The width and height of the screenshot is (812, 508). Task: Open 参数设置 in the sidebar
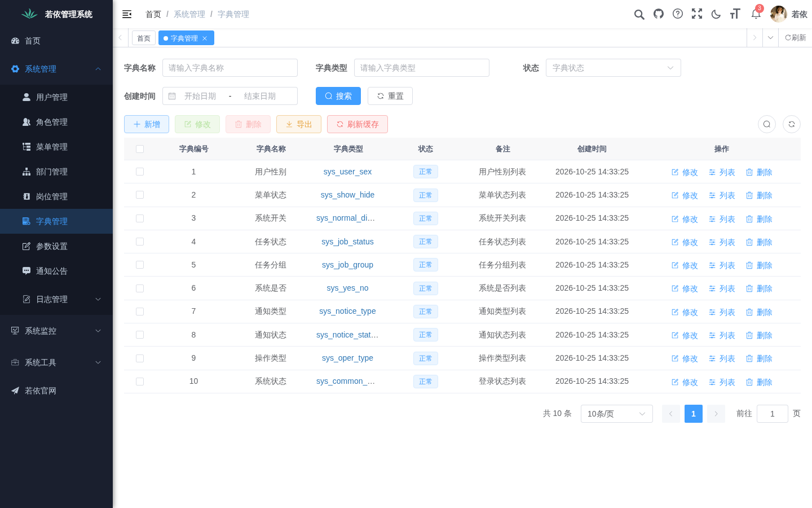pos(56,246)
